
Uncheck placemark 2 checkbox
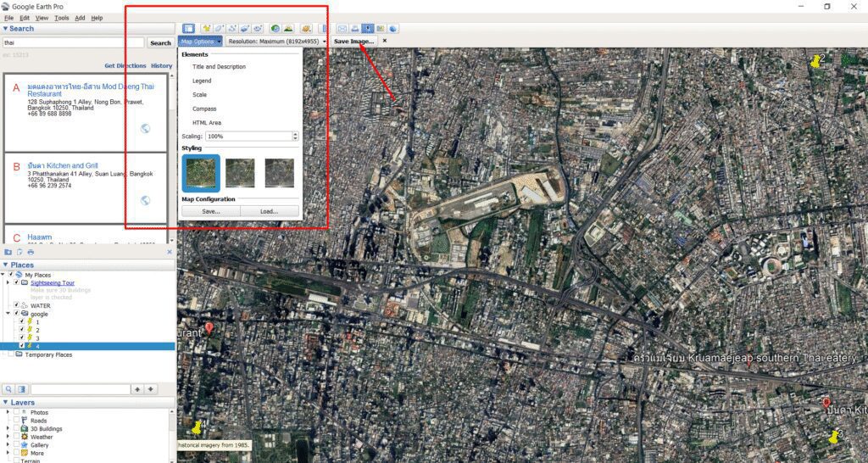click(21, 330)
